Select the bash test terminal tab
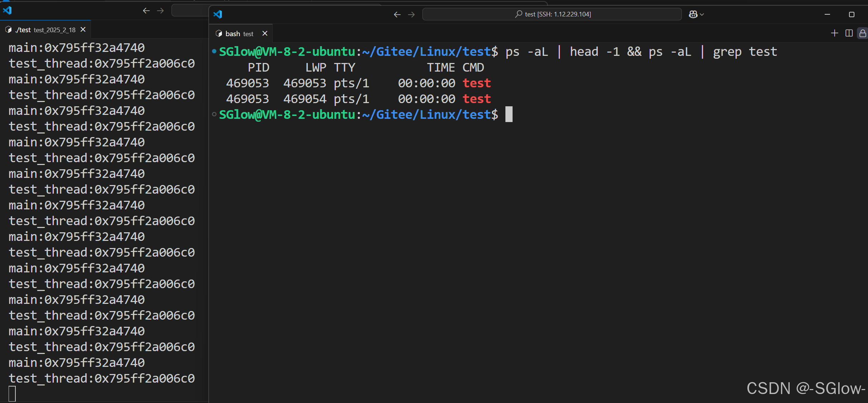 tap(239, 34)
